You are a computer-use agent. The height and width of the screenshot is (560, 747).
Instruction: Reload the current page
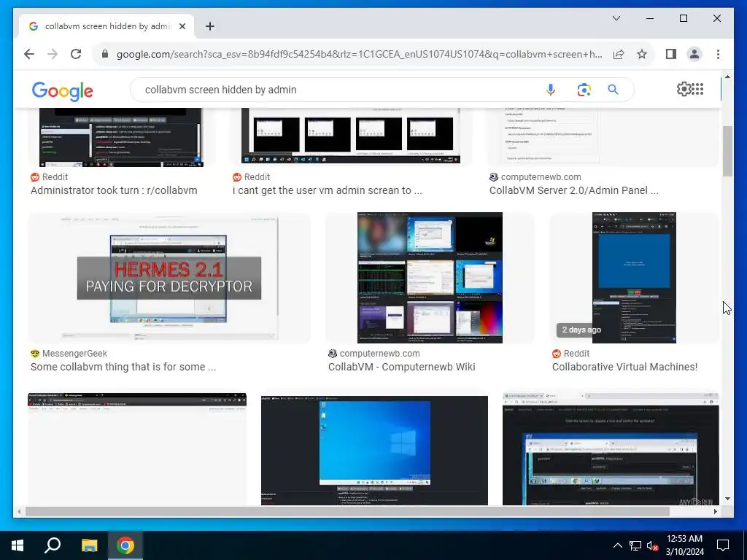tap(76, 54)
